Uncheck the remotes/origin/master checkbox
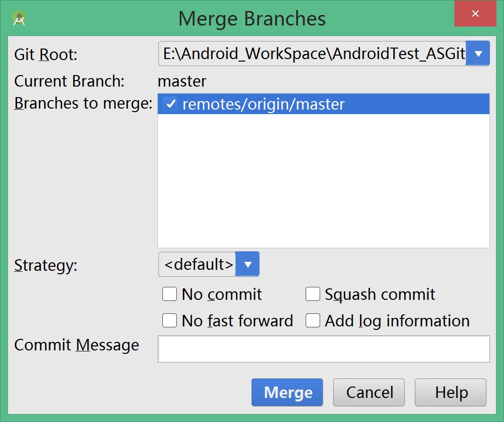Image resolution: width=504 pixels, height=422 pixels. tap(170, 104)
